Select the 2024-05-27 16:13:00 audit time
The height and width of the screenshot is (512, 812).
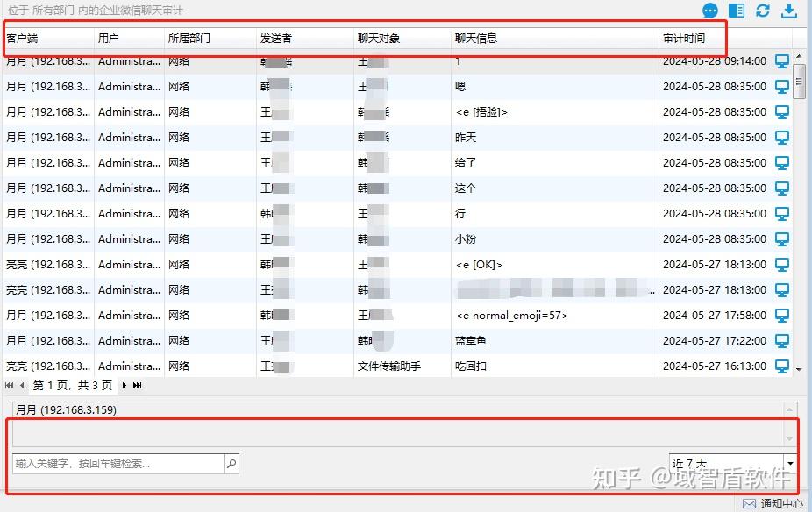tap(715, 366)
